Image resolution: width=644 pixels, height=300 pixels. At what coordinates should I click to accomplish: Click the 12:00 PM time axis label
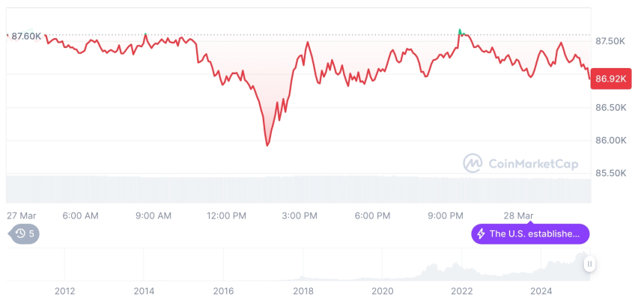(227, 215)
